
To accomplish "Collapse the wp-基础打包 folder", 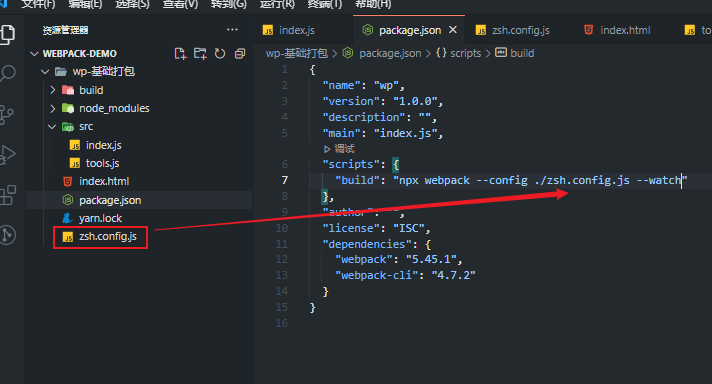I will (x=45, y=72).
